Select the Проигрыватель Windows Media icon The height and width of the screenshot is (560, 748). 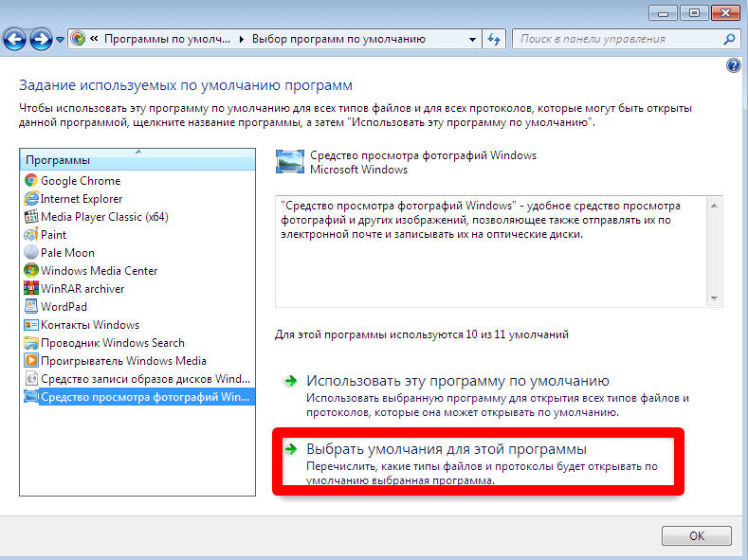[x=31, y=361]
